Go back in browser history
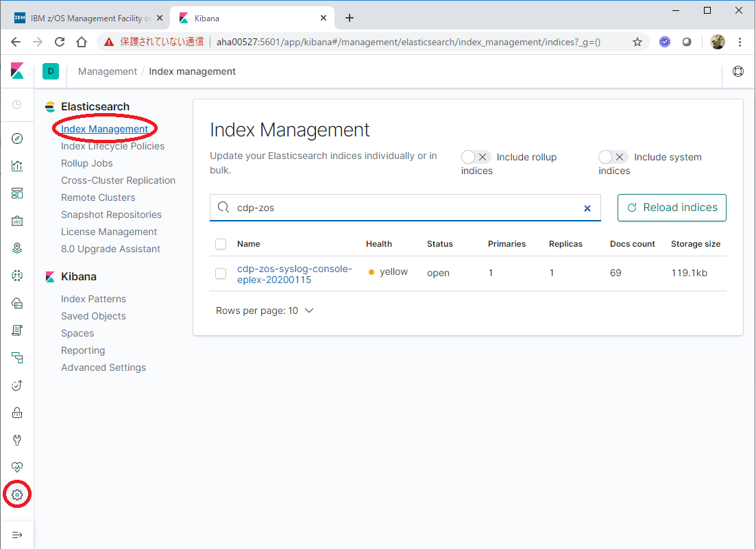The height and width of the screenshot is (549, 756). (x=16, y=42)
